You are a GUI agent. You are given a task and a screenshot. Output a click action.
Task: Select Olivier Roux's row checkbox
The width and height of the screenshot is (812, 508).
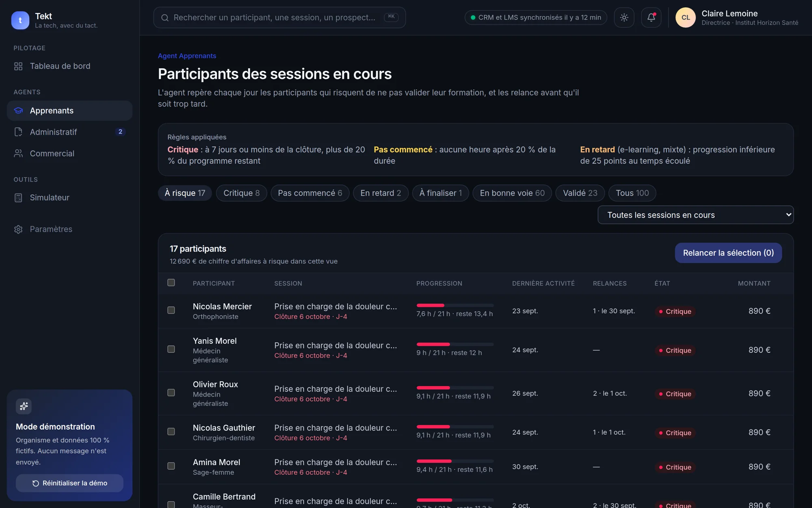point(171,393)
